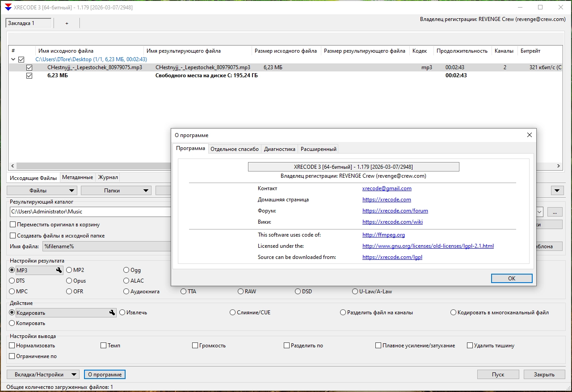Select the DTS format radio
The width and height of the screenshot is (572, 392).
(x=12, y=281)
